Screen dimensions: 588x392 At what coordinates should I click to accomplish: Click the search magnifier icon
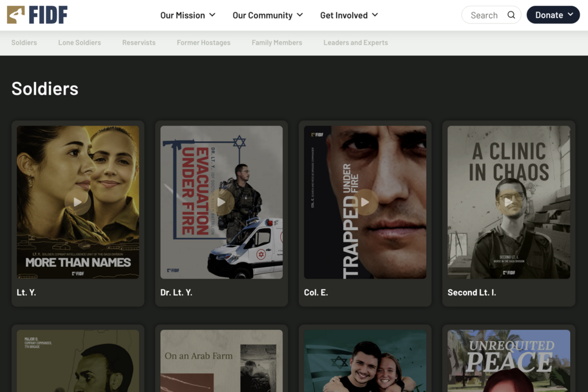coord(511,15)
